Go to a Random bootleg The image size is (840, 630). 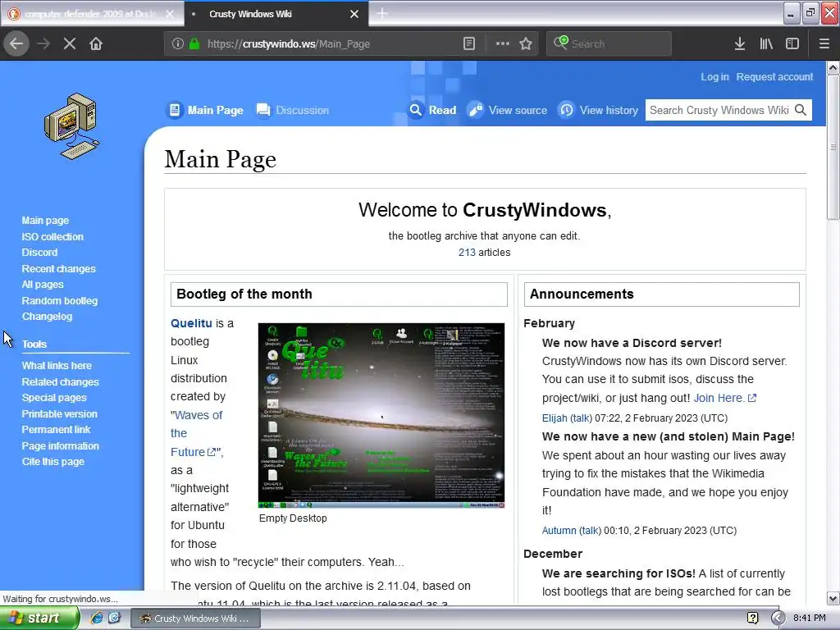pos(59,300)
